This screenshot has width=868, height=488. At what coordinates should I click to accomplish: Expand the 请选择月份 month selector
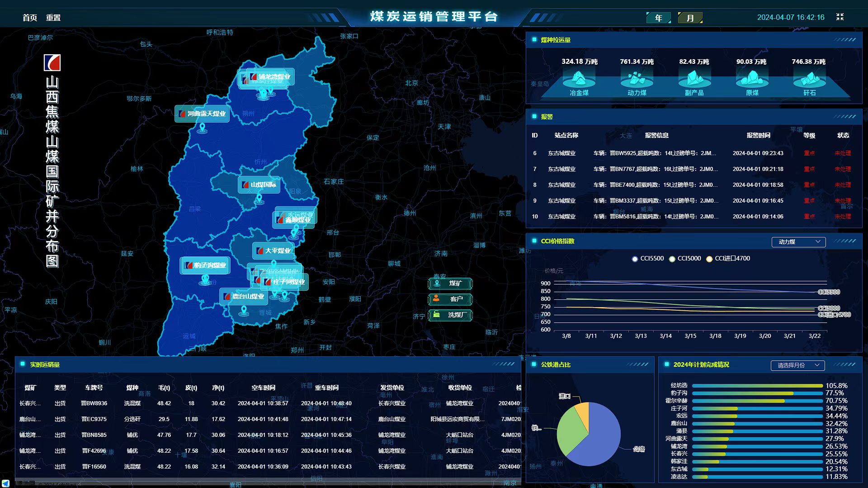tap(797, 365)
